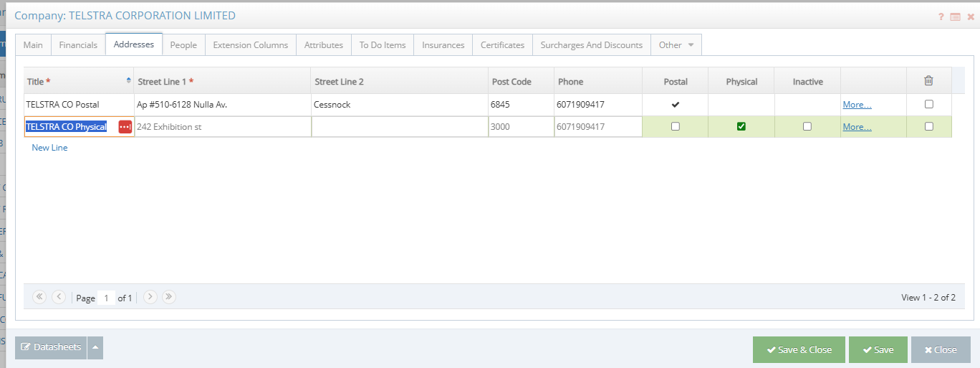Toggle Inactive checkbox for TELSTRA CO Physical
980x368 pixels.
(807, 126)
